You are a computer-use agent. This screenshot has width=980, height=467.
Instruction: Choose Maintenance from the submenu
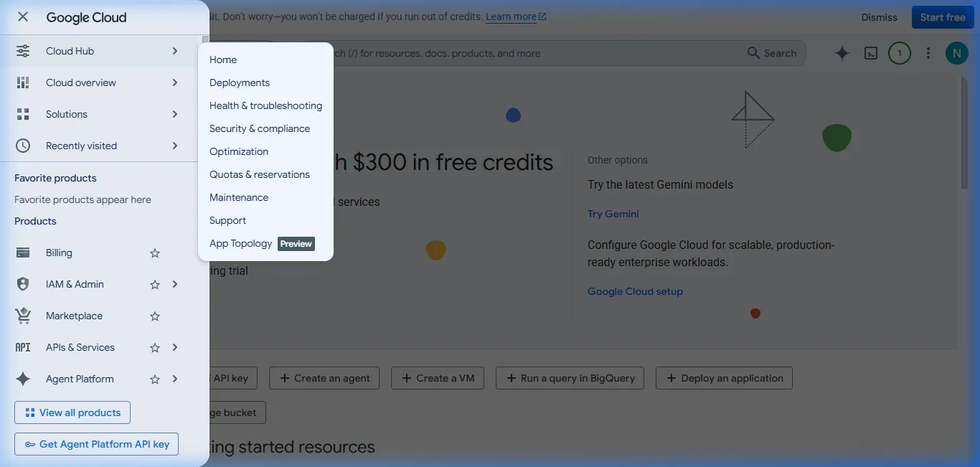pyautogui.click(x=265, y=197)
